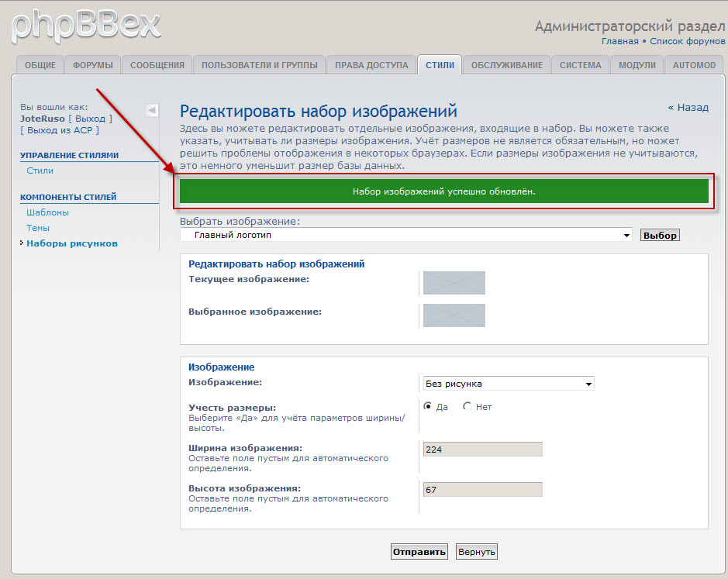This screenshot has height=579, width=728.
Task: Click the current image placeholder thumbnail
Action: pos(454,283)
